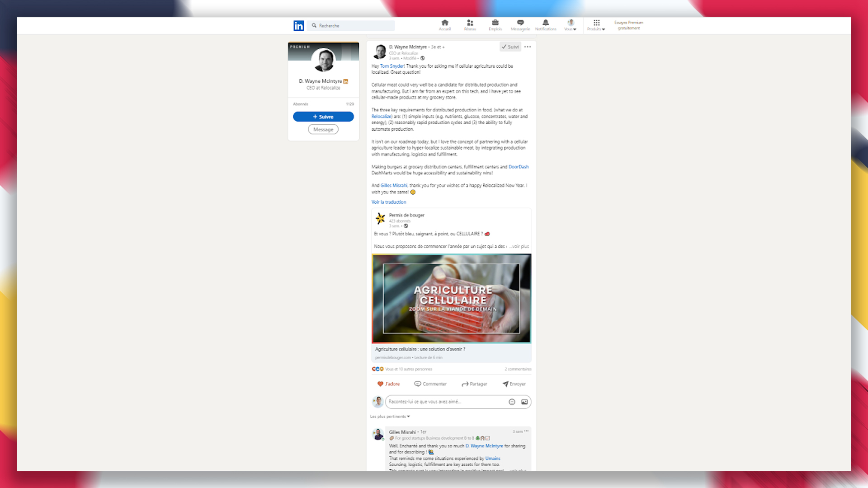Open D. Wayne McIntyre sidebar name

point(321,81)
